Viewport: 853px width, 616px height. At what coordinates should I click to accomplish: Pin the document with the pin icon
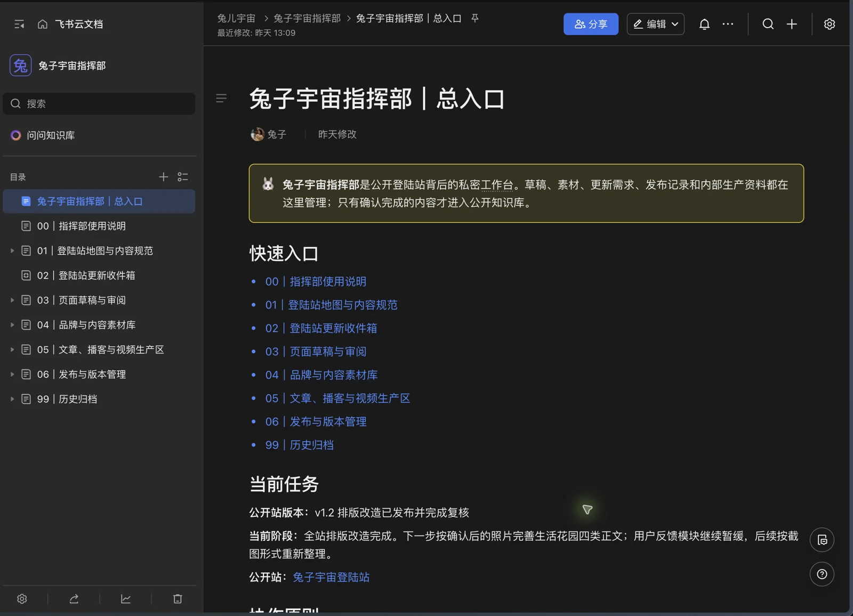(x=474, y=18)
